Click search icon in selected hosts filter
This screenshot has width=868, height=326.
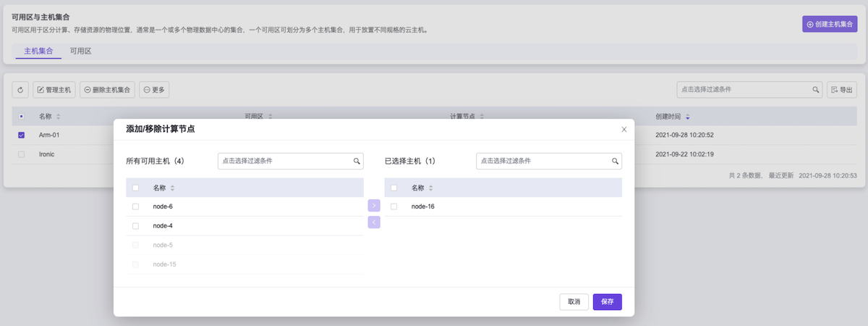point(615,161)
